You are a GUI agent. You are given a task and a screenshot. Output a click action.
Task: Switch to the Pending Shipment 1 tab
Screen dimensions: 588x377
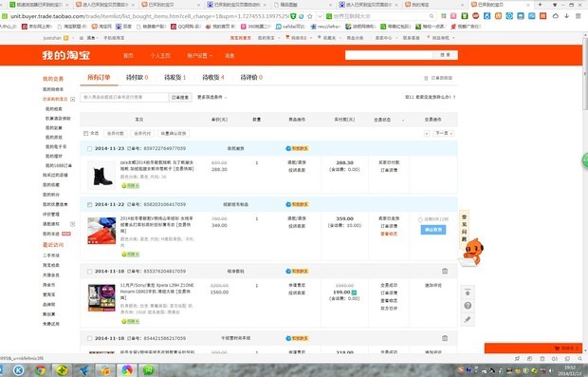[175, 77]
